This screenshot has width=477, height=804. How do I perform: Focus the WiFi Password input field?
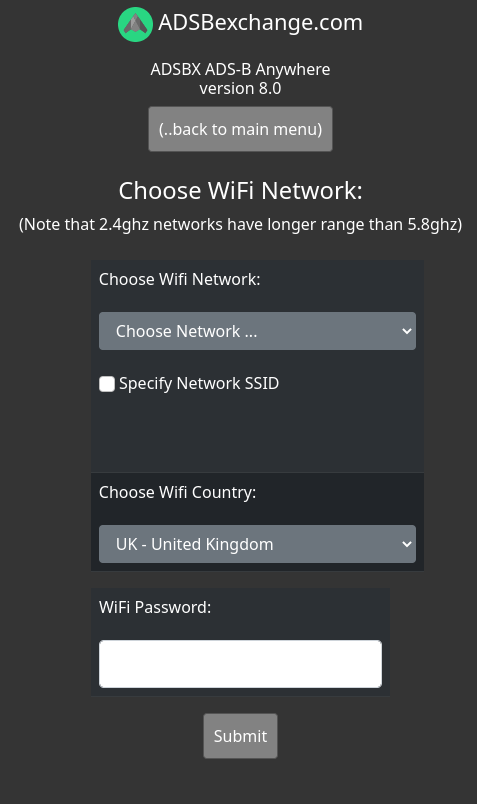tap(241, 664)
